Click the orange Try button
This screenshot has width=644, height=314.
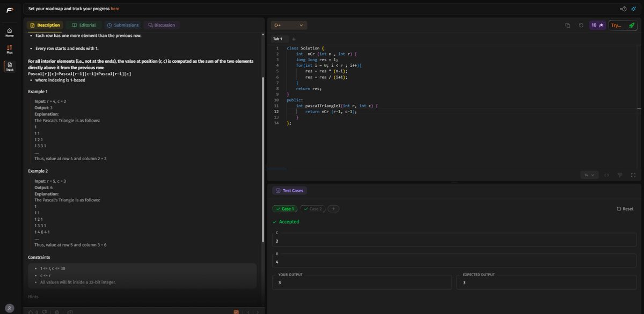point(616,25)
